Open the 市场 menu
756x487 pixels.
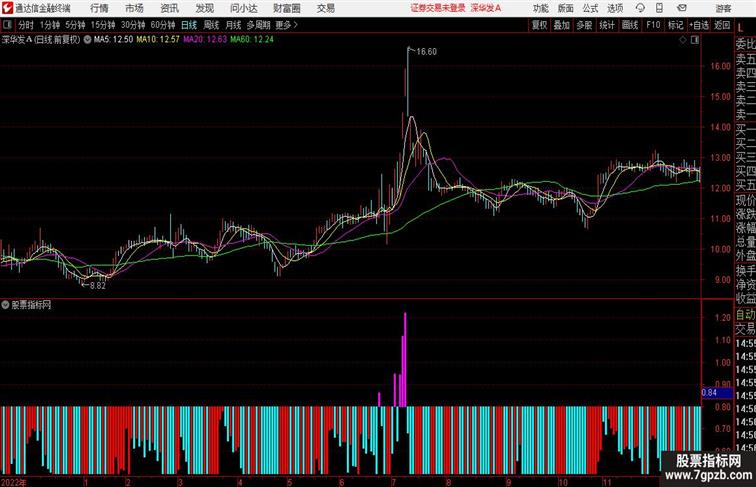click(x=135, y=8)
